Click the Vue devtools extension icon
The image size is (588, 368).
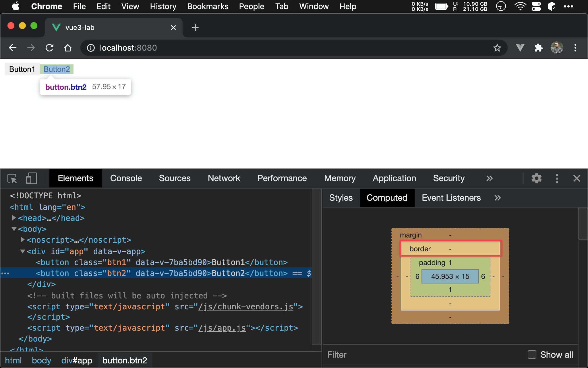(520, 48)
